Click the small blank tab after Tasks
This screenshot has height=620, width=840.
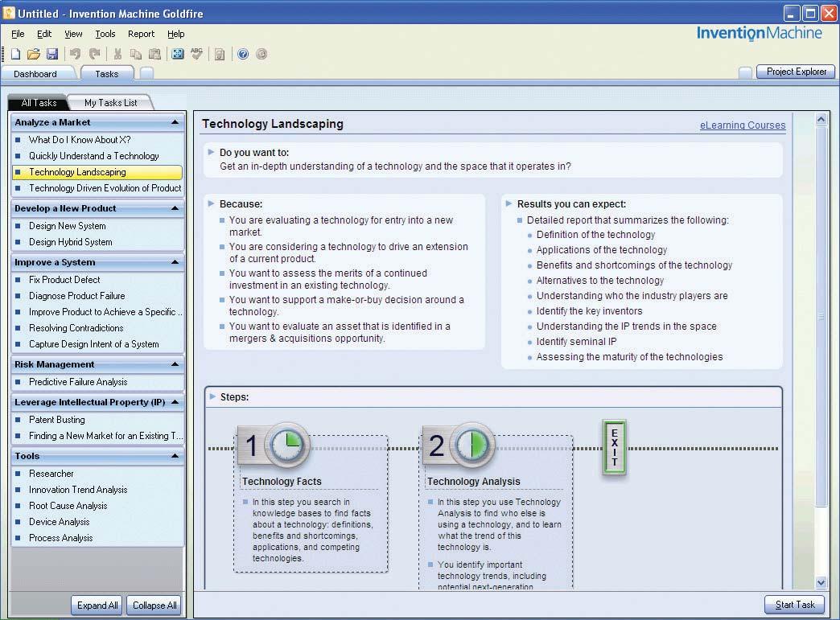[x=146, y=73]
